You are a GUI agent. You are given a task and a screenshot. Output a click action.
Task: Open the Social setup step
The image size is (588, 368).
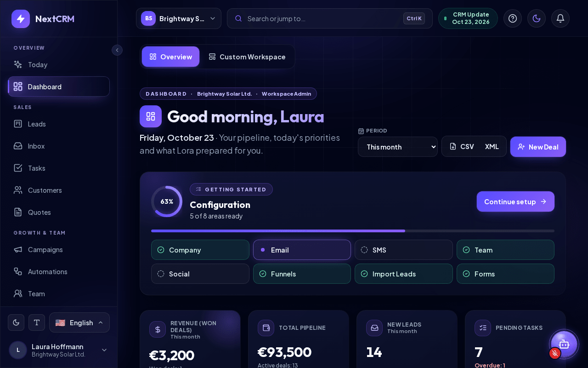click(x=200, y=274)
